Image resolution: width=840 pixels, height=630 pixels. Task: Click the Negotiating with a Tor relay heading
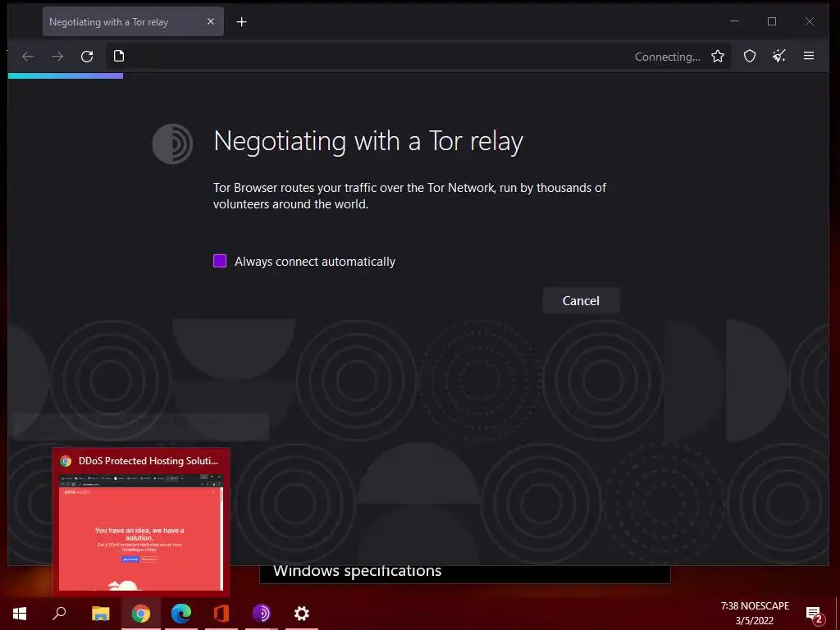[368, 142]
